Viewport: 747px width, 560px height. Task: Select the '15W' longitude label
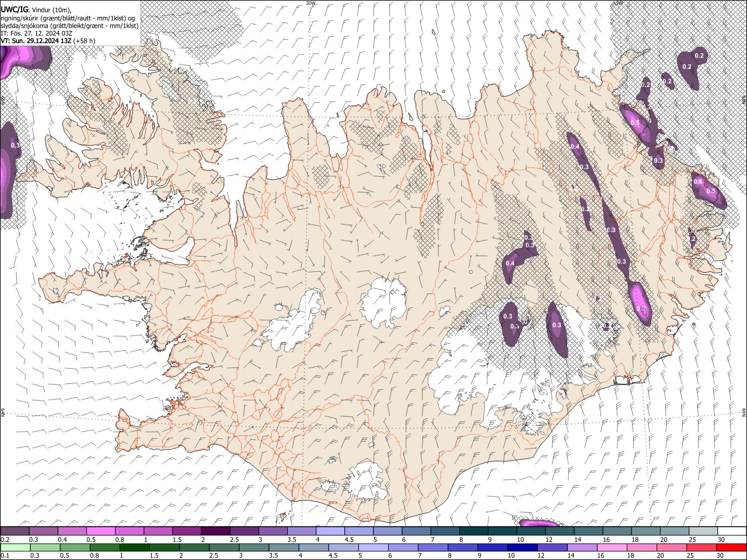617,3
